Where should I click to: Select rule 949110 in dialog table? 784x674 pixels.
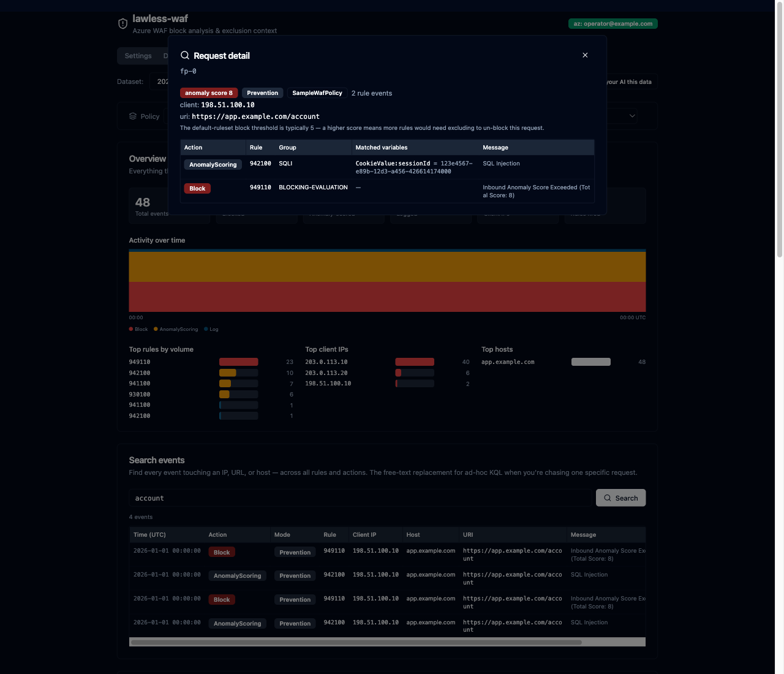(260, 187)
